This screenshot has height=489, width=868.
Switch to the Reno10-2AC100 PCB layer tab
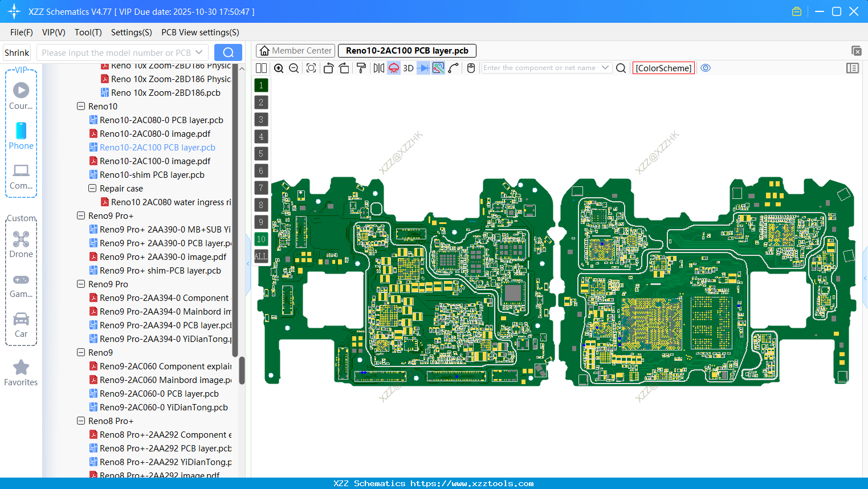[x=406, y=50]
